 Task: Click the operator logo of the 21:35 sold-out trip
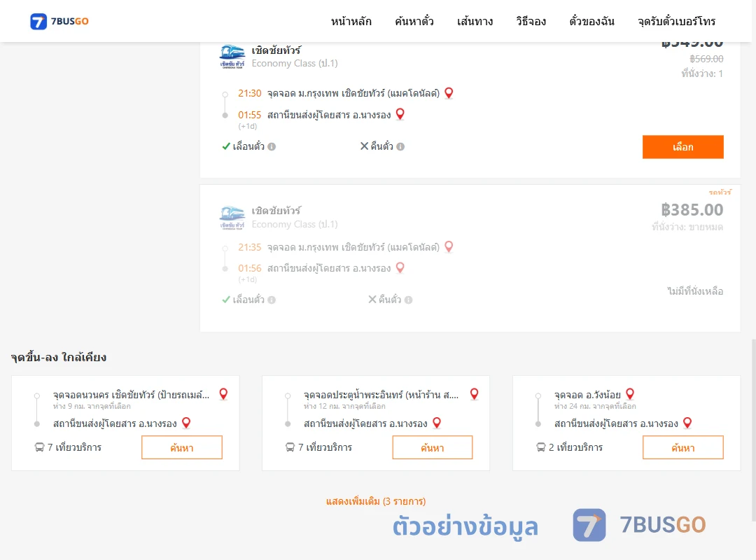(232, 218)
